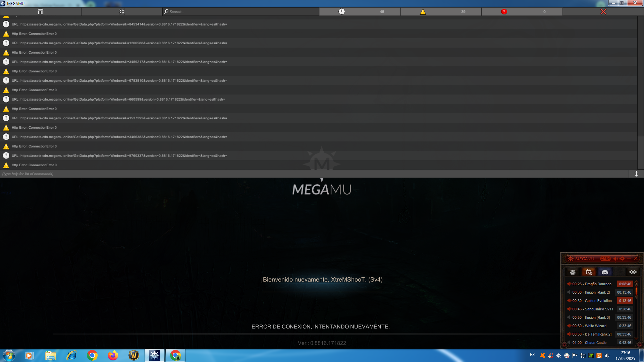
Task: Launch Firefox from taskbar
Action: click(x=113, y=355)
